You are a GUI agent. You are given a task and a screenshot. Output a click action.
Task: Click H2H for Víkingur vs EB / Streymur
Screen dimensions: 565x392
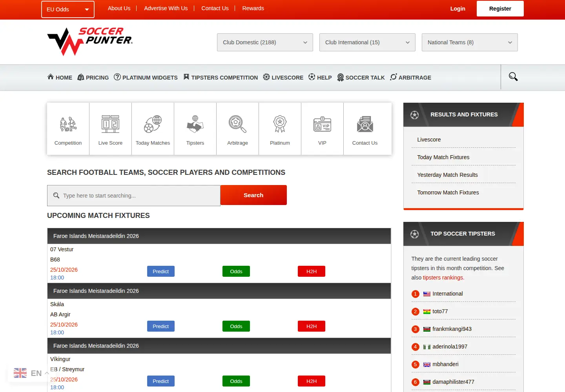[x=312, y=381]
